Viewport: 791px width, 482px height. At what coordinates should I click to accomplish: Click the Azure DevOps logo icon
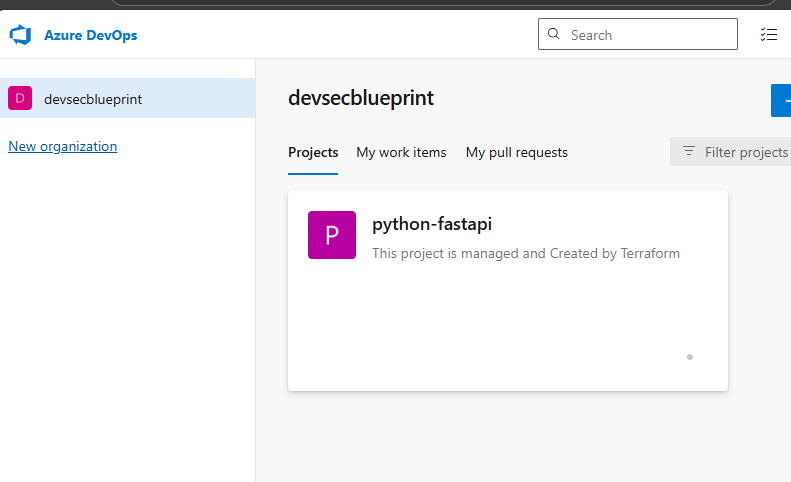pyautogui.click(x=21, y=35)
